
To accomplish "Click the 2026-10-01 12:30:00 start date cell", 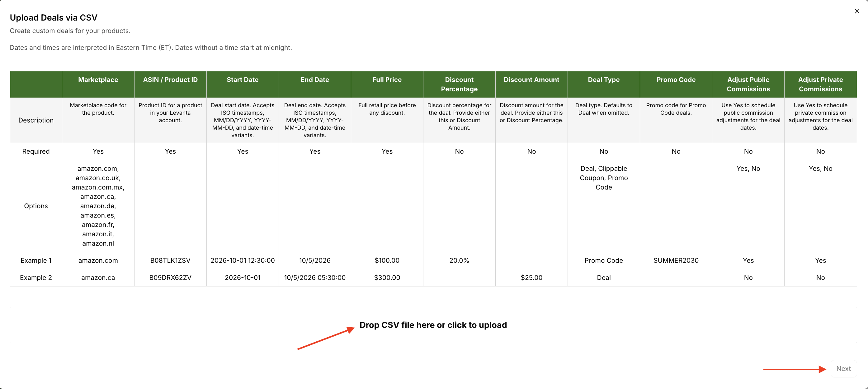I will [243, 261].
